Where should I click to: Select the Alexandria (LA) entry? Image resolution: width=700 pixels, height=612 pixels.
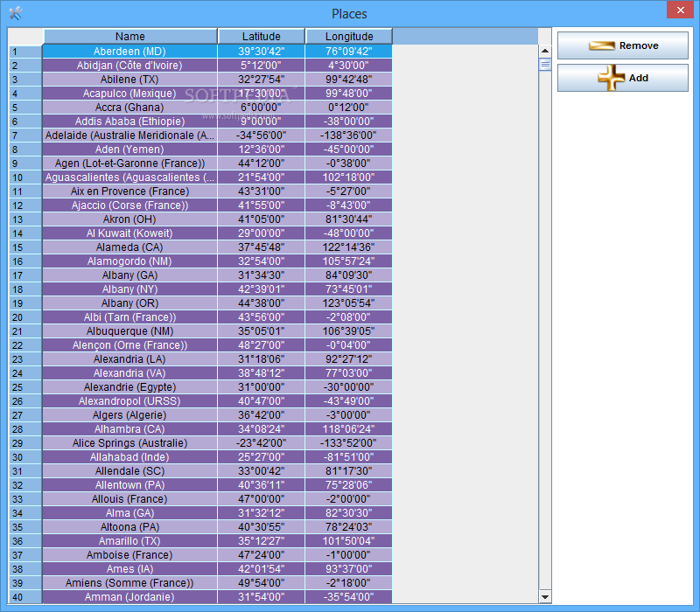(129, 359)
